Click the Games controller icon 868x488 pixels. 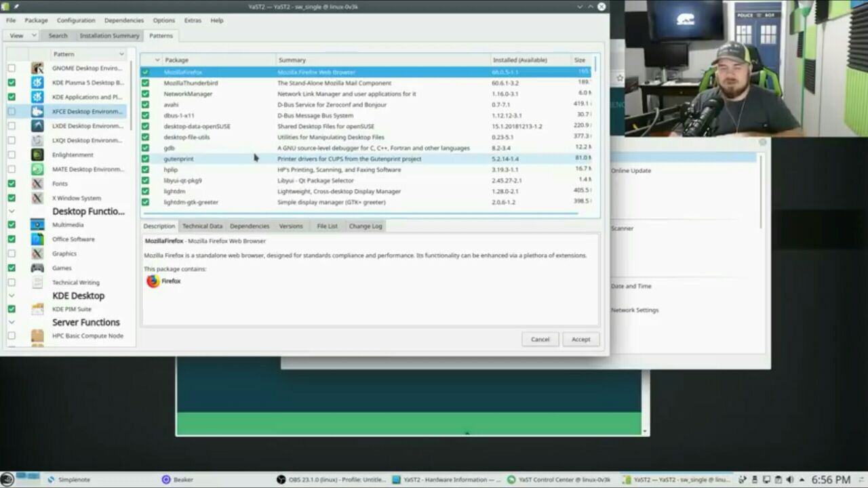(x=38, y=268)
